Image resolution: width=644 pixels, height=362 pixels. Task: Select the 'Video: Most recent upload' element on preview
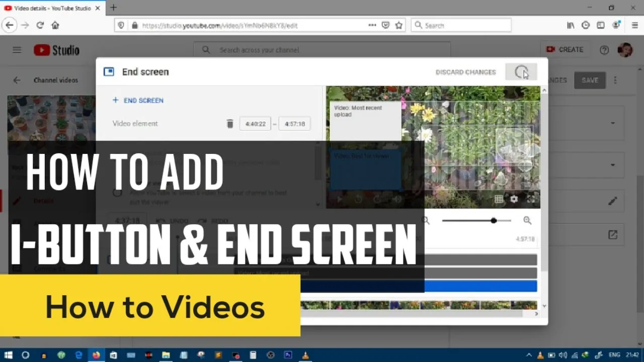(x=365, y=121)
